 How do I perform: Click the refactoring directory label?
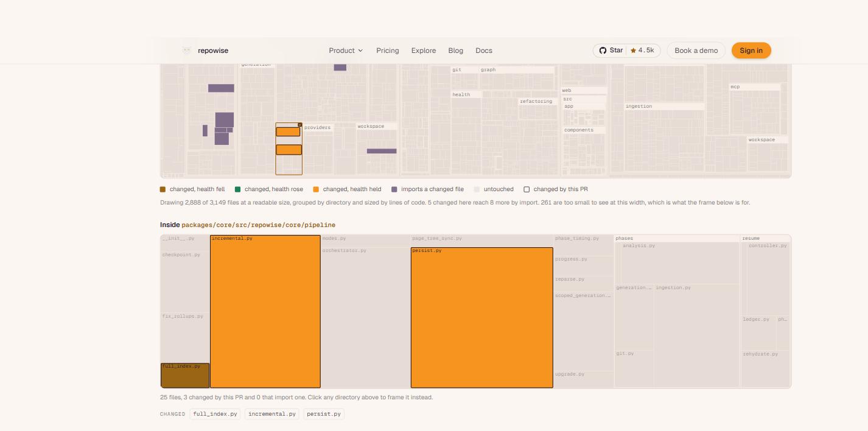click(536, 102)
